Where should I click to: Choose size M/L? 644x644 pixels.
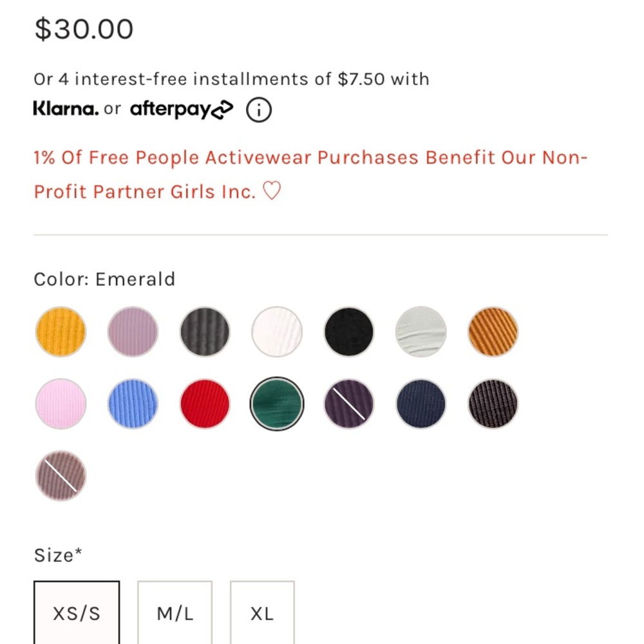(175, 613)
